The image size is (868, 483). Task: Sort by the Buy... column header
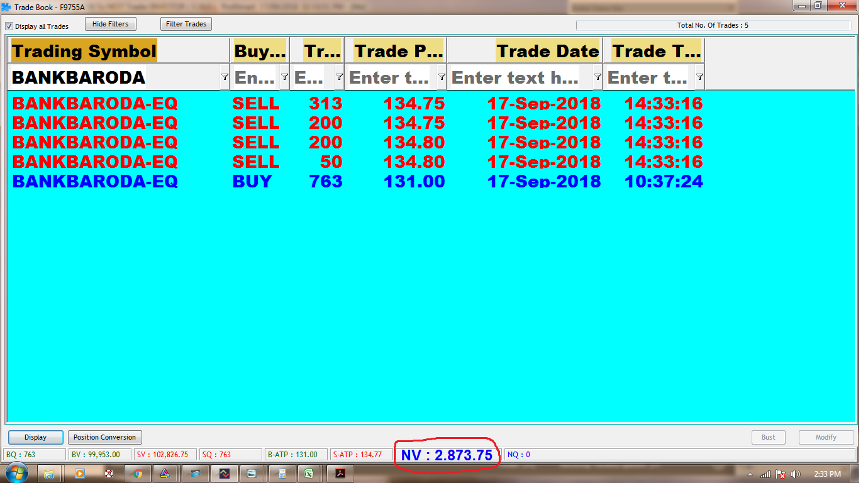[260, 51]
